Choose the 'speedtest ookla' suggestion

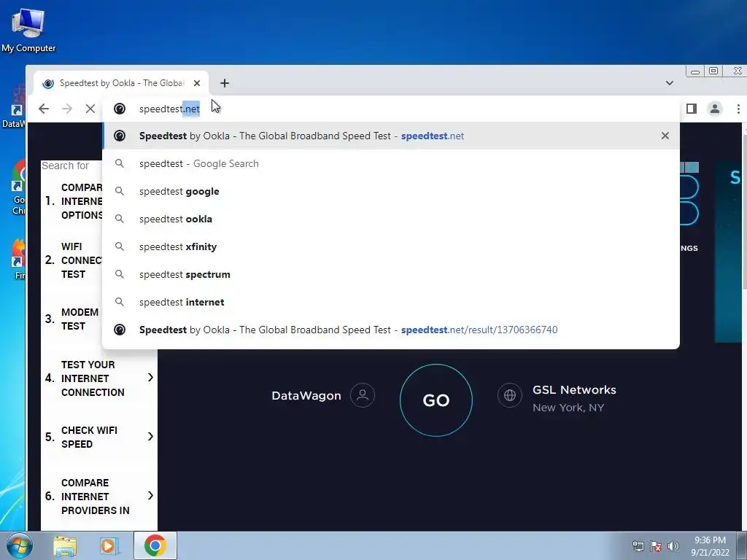tap(391, 219)
